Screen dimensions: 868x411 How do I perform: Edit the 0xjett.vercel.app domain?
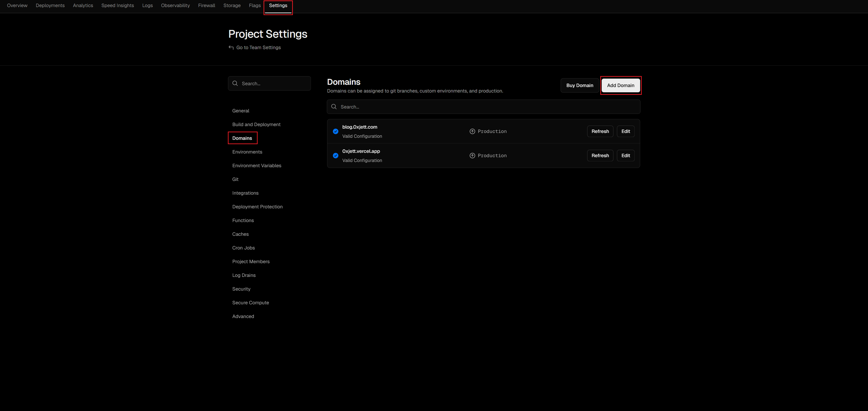point(625,156)
